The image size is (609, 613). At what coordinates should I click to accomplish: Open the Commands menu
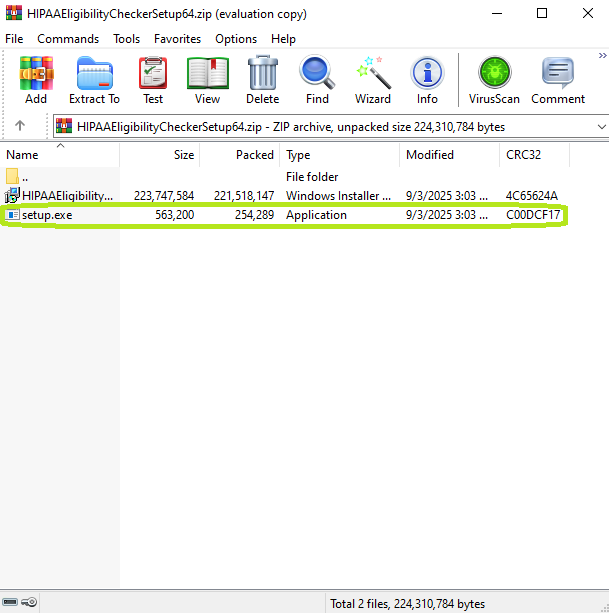pyautogui.click(x=68, y=39)
